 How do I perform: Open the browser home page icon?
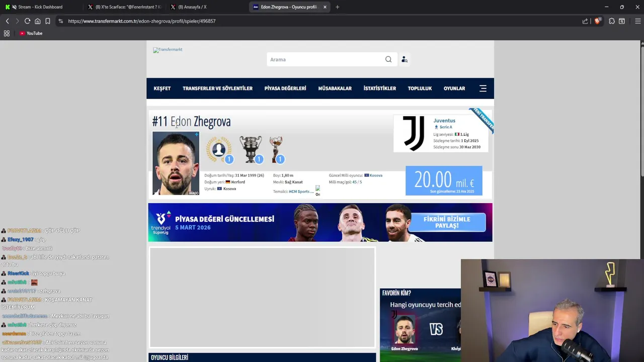click(37, 21)
